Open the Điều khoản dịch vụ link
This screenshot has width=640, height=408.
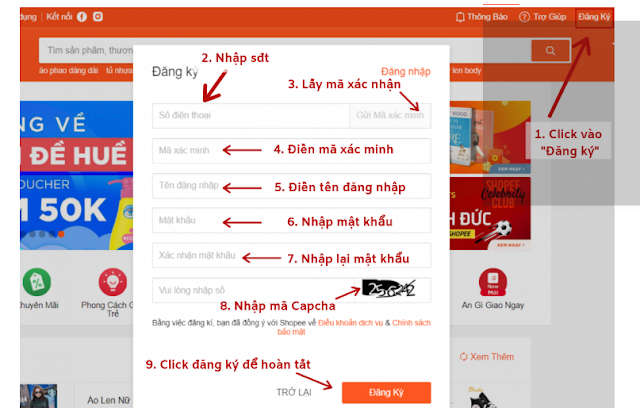(351, 323)
